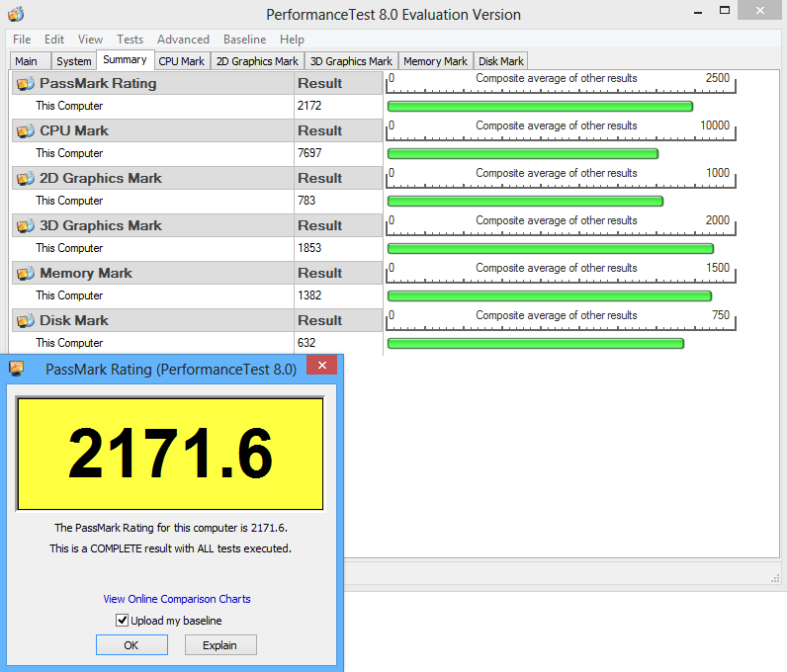This screenshot has height=672, width=787.
Task: Open the Help menu
Action: (292, 40)
